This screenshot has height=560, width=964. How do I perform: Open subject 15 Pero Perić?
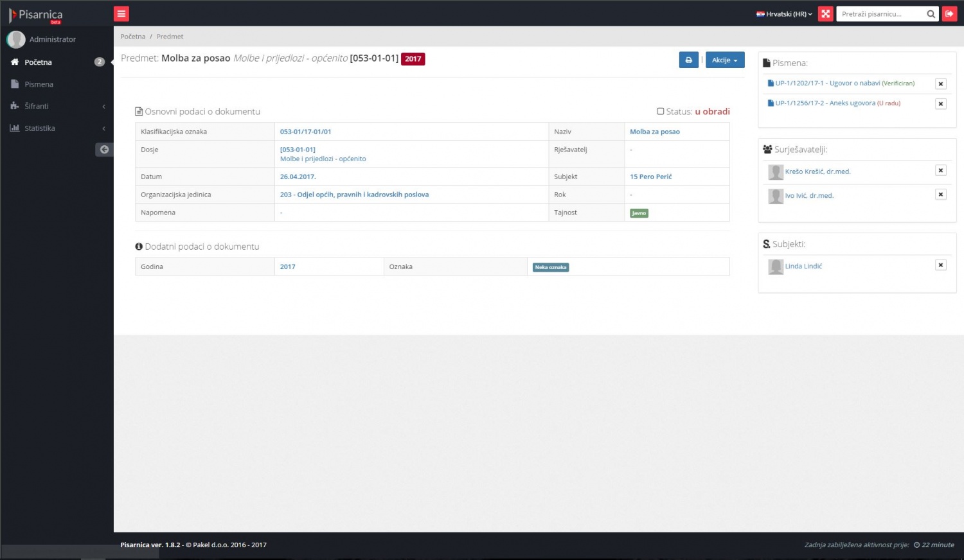point(650,177)
